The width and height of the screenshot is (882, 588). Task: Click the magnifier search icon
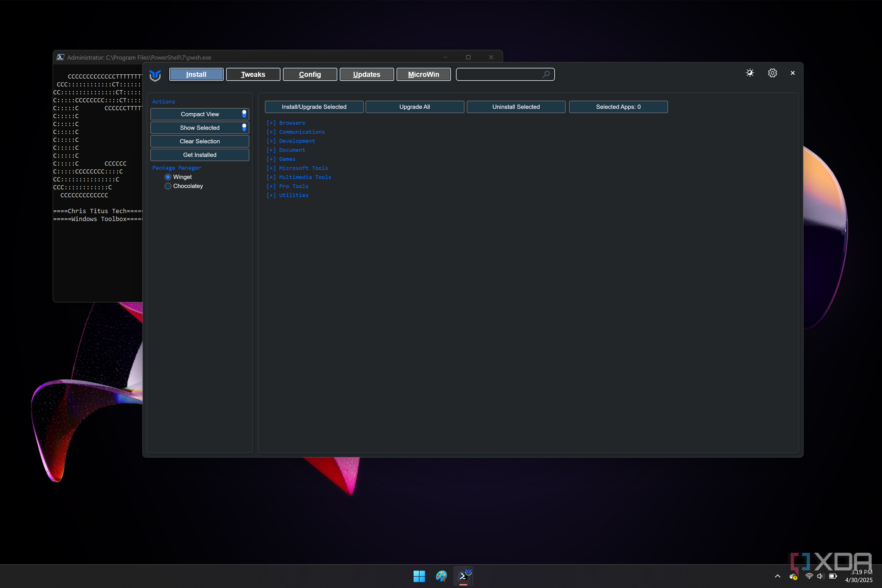pos(546,74)
